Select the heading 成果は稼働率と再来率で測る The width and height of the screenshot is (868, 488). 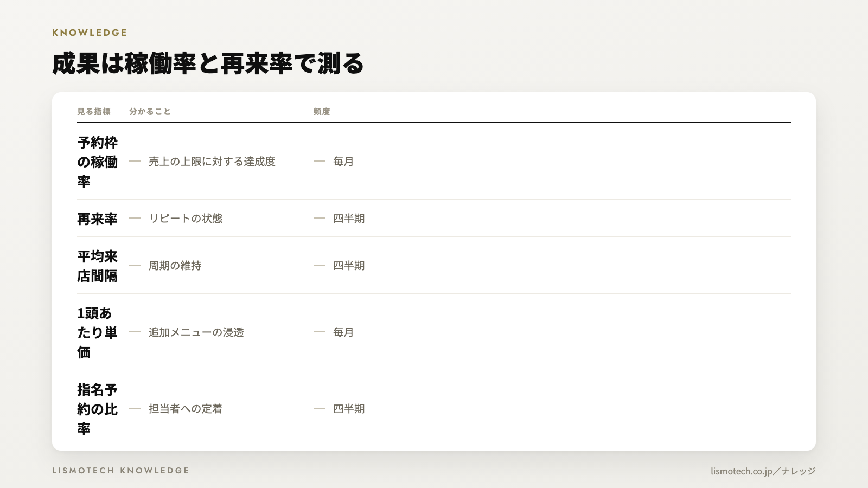pos(208,63)
